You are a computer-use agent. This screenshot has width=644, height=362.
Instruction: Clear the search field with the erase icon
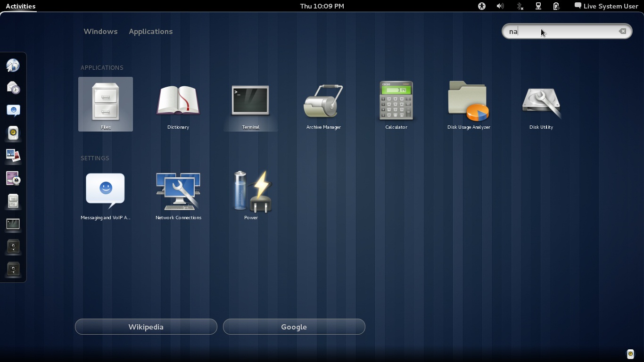tap(622, 31)
